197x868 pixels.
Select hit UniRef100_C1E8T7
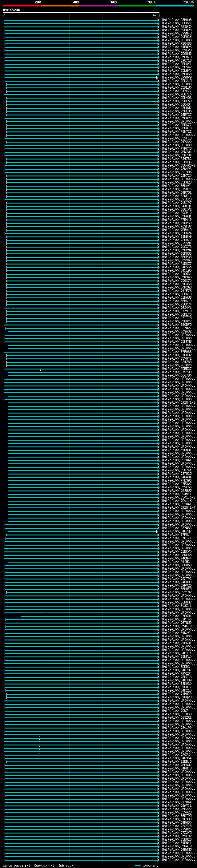pyautogui.click(x=177, y=687)
